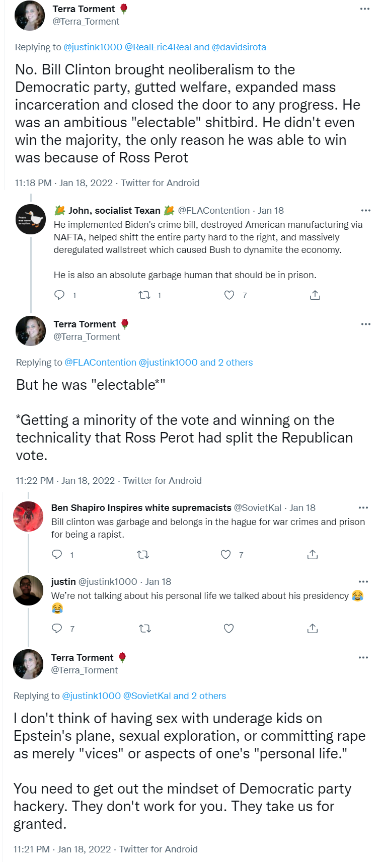This screenshot has height=868, width=381.
Task: Like the Ben Shapiro Inspires tweet
Action: coord(226,555)
